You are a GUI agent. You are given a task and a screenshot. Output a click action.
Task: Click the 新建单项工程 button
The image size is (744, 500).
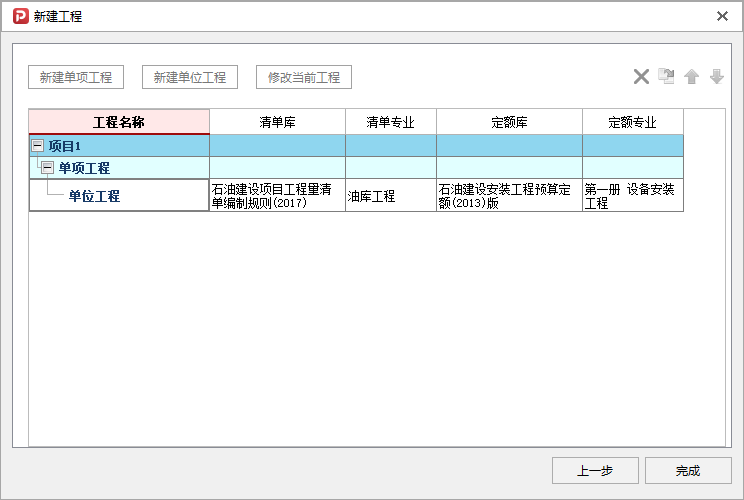[x=75, y=77]
